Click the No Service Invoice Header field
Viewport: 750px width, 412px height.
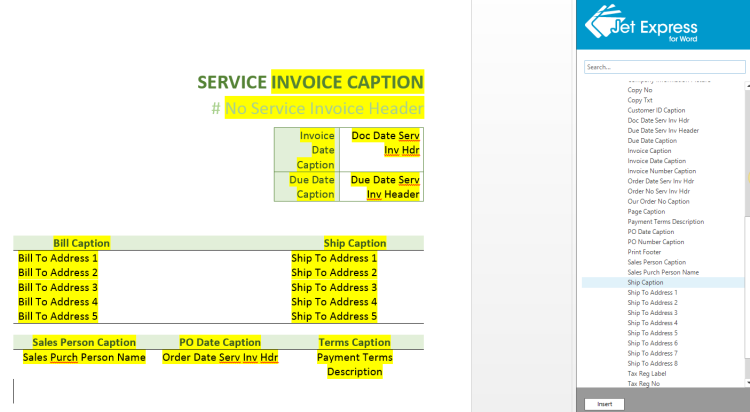coord(324,109)
